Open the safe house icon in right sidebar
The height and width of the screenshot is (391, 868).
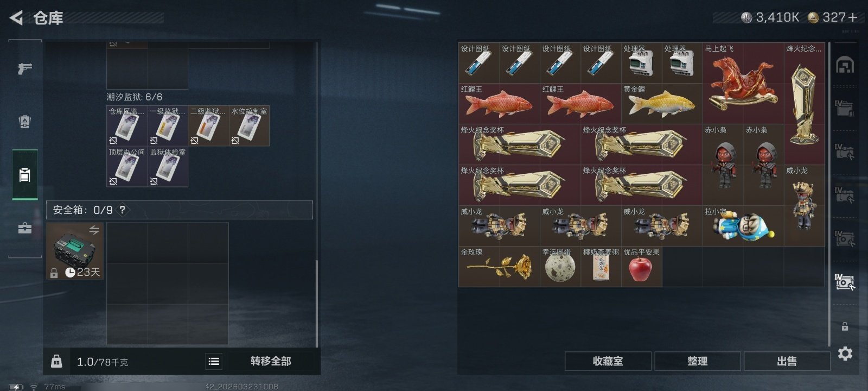click(x=845, y=65)
